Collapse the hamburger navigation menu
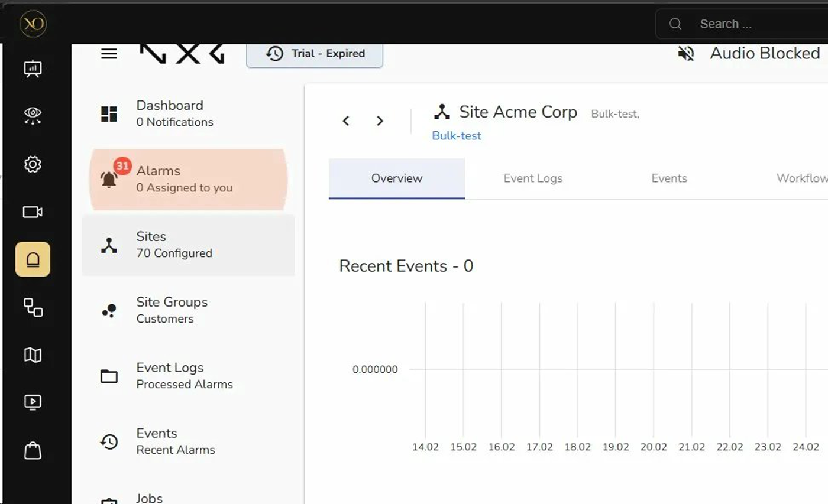Screen dimensions: 828x504 point(109,54)
